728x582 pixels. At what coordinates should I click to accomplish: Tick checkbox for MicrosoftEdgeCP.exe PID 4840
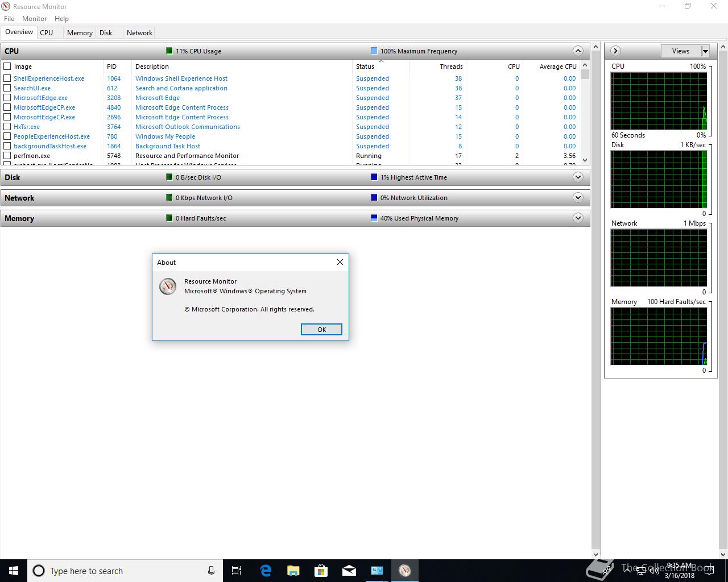(7, 107)
